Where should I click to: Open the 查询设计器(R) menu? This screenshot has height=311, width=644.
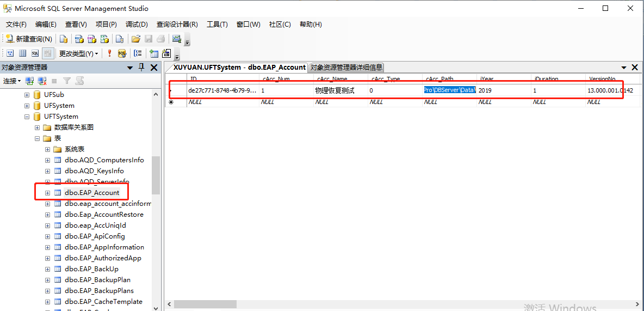tap(177, 25)
